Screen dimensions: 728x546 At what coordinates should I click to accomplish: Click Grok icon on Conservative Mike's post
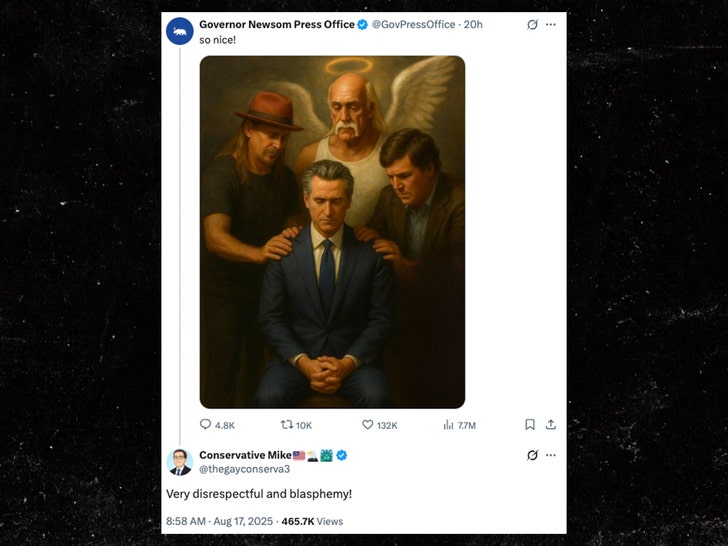[x=532, y=455]
